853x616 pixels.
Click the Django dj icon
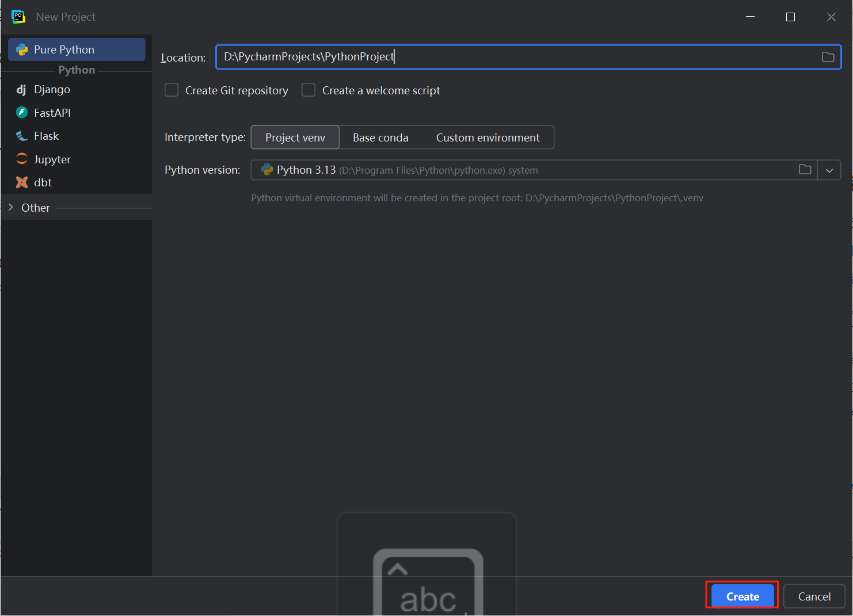[x=22, y=89]
